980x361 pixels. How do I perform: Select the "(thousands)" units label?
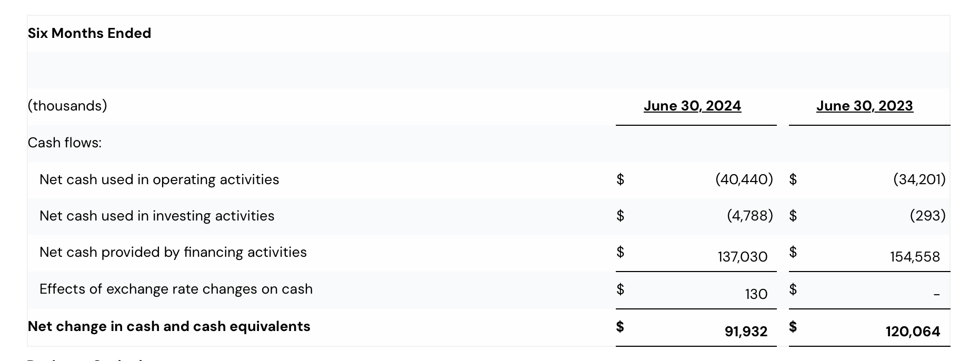coord(67,106)
